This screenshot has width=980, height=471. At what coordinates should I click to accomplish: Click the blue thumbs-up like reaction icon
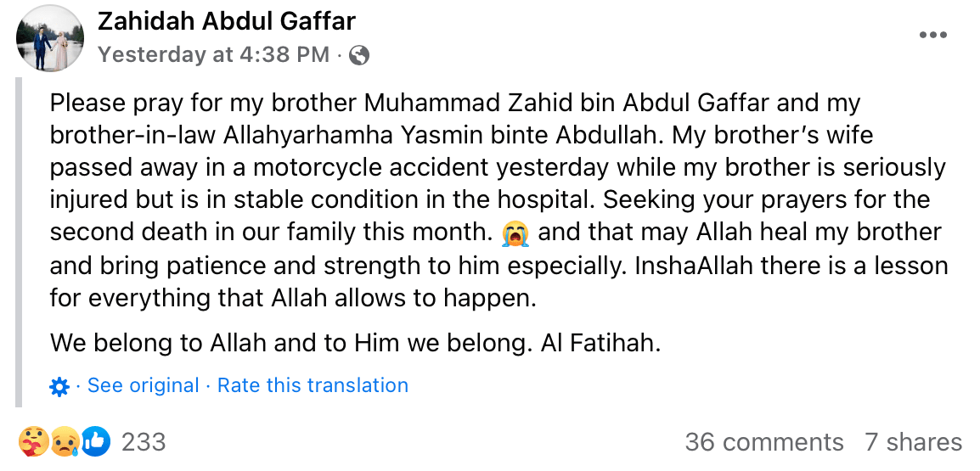click(94, 441)
